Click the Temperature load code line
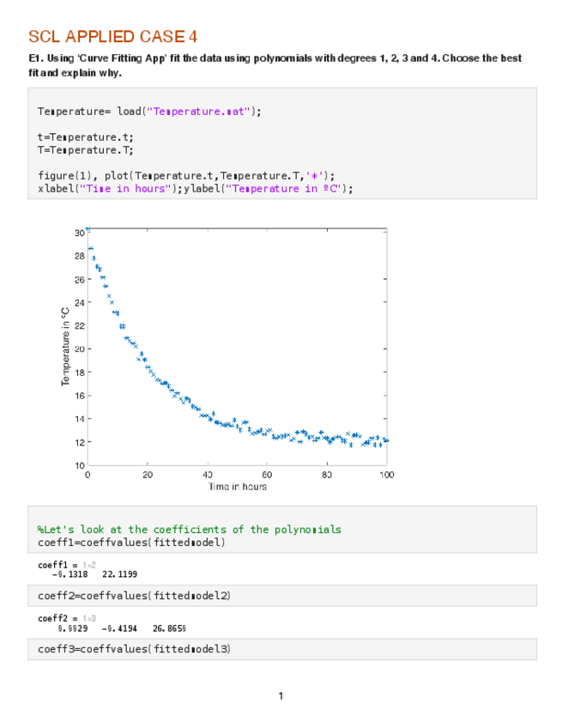Screen dimensions: 562x728 [x=149, y=112]
